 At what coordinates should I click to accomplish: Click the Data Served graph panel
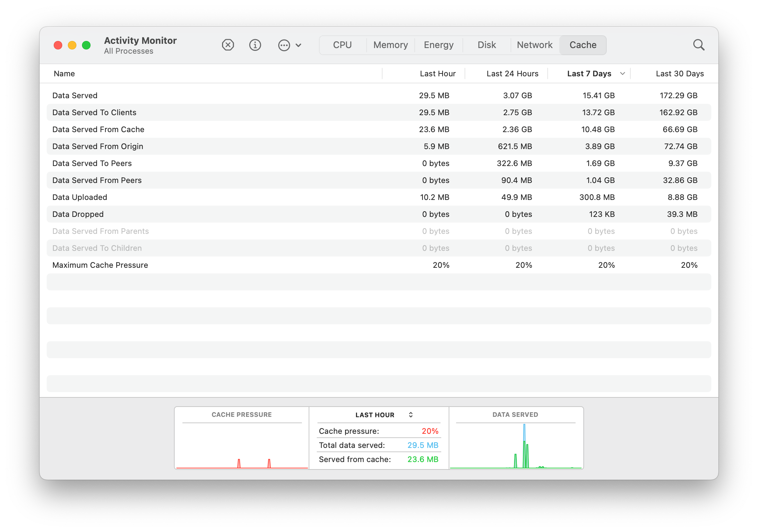tap(515, 438)
